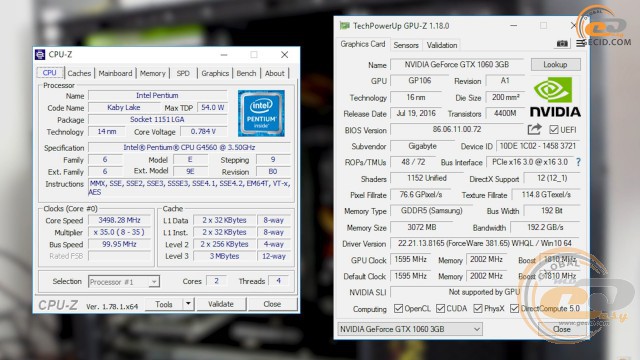Viewport: 640px width, 360px height.
Task: Open the Validation tab in GPU-Z
Action: [x=442, y=45]
